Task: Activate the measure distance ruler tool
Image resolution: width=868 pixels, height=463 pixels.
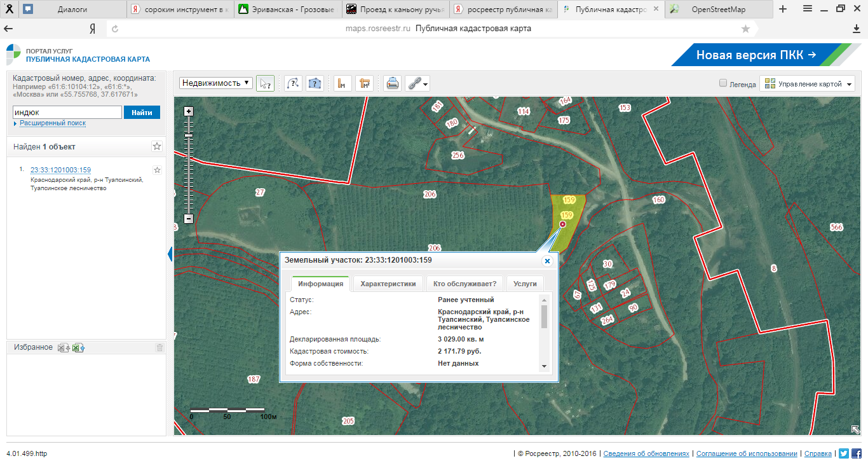Action: pyautogui.click(x=342, y=83)
